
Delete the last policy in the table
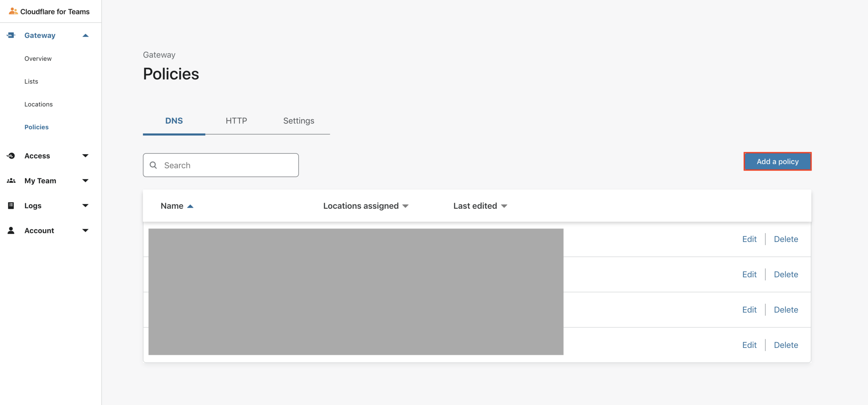(786, 345)
